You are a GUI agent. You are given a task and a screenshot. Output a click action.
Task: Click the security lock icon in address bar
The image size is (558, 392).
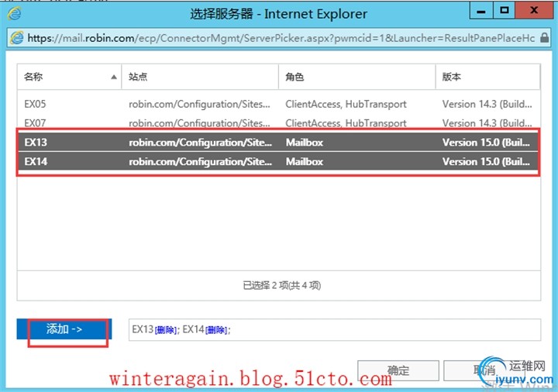[x=545, y=38]
